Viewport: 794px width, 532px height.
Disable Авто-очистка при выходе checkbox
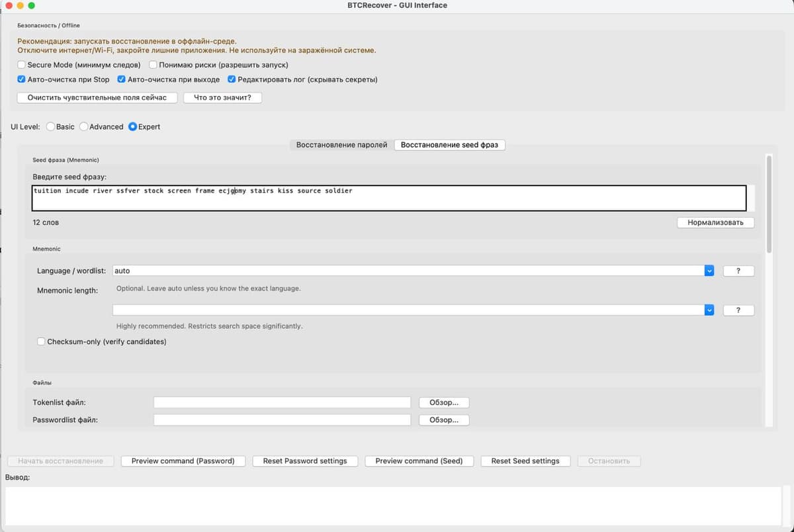(122, 79)
